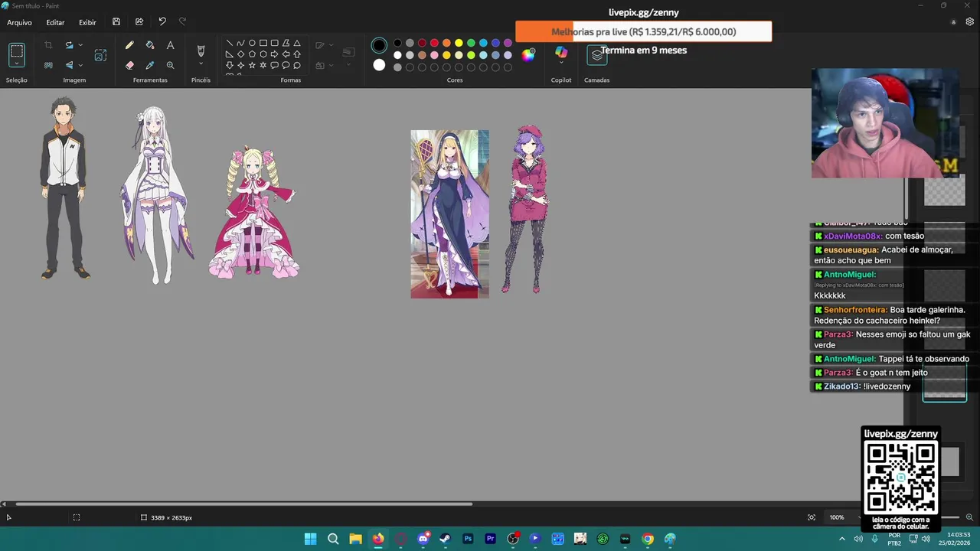
Task: Click the Resize image frame icon
Action: click(100, 55)
